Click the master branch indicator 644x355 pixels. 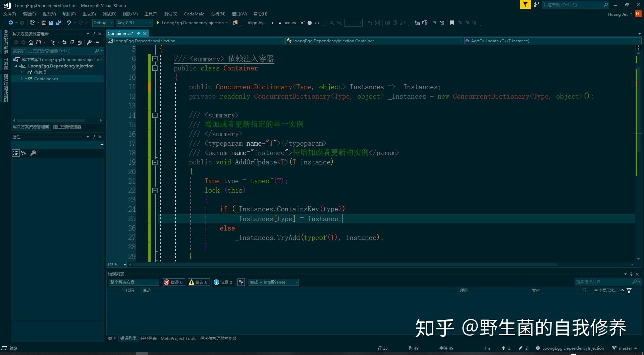(x=623, y=348)
